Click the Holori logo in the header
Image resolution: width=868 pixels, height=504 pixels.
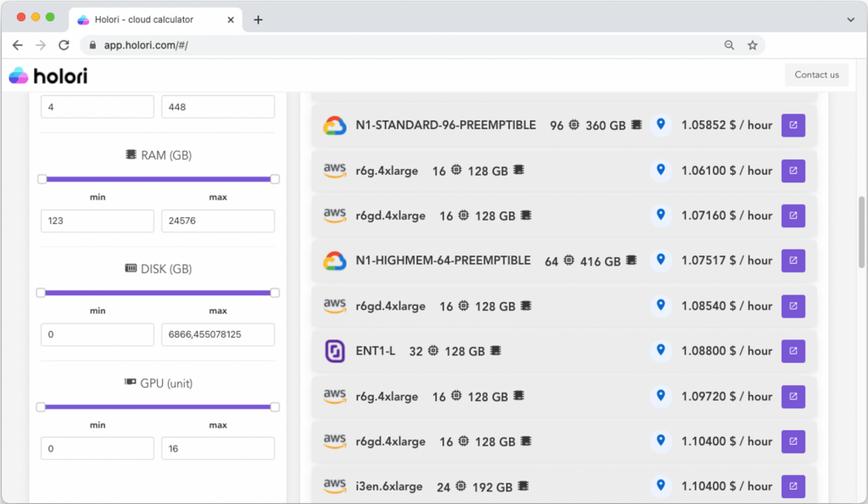tap(48, 75)
